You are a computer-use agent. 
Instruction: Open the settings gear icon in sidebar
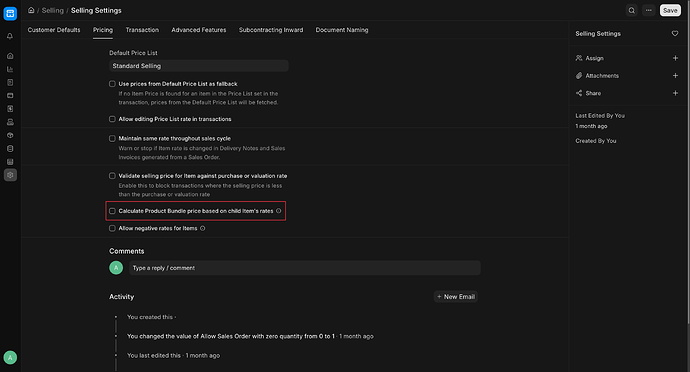tap(10, 175)
